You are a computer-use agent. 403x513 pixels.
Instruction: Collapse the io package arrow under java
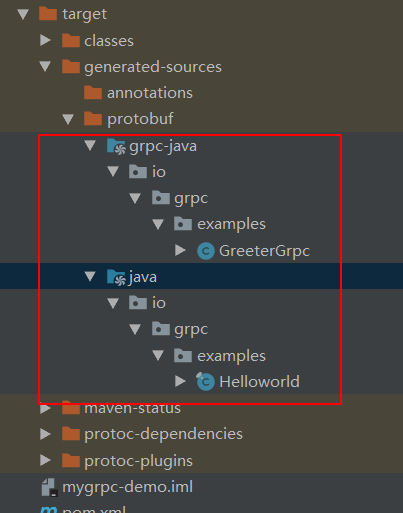(113, 303)
